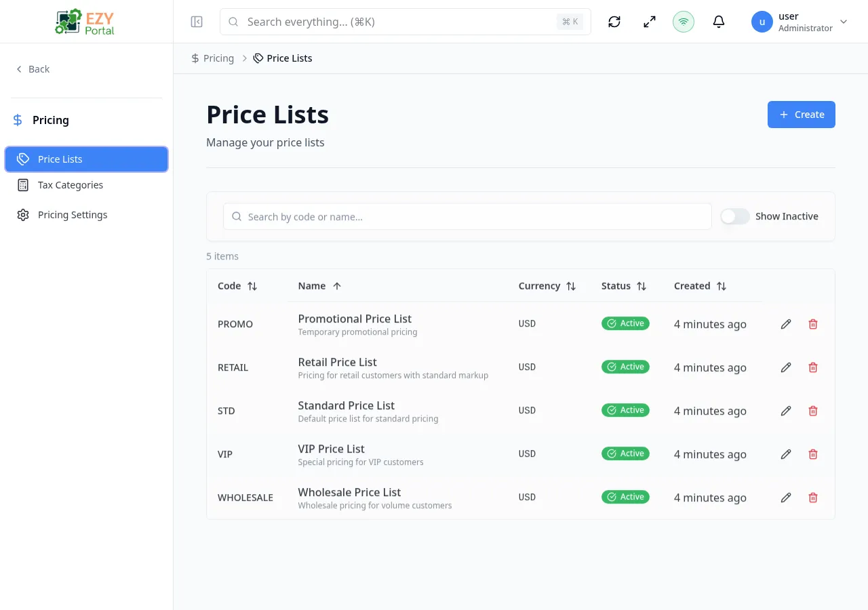Delete the Retail Price List
The image size is (868, 610).
point(812,367)
